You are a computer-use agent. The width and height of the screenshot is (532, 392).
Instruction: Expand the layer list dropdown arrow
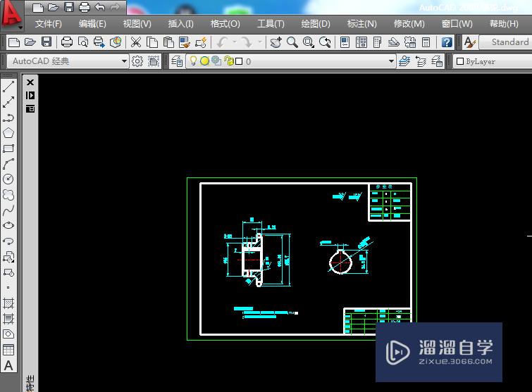391,61
